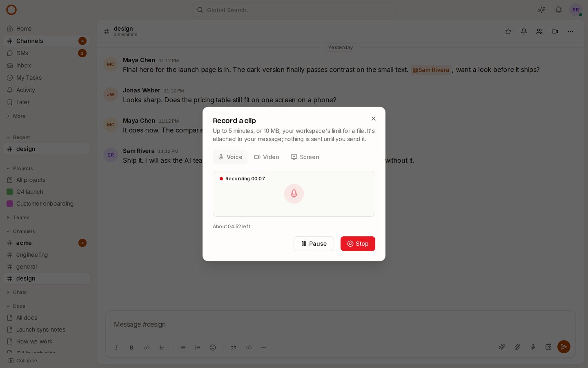Open the engineering channel
This screenshot has width=588, height=368.
(x=47, y=255)
